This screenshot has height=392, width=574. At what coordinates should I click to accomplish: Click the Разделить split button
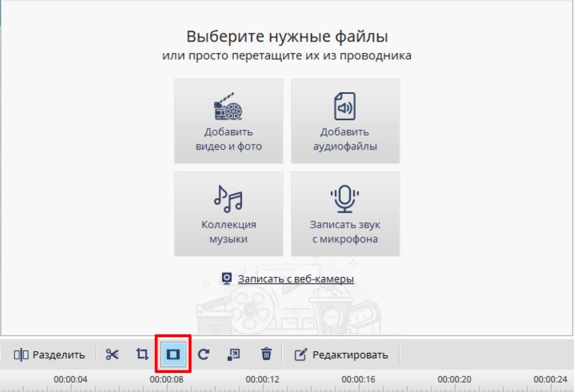click(49, 355)
